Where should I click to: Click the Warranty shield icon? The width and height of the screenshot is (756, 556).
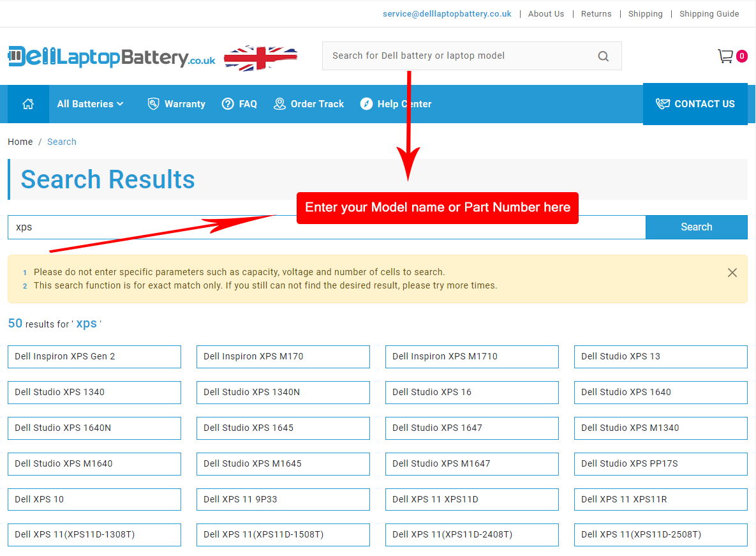(x=153, y=103)
